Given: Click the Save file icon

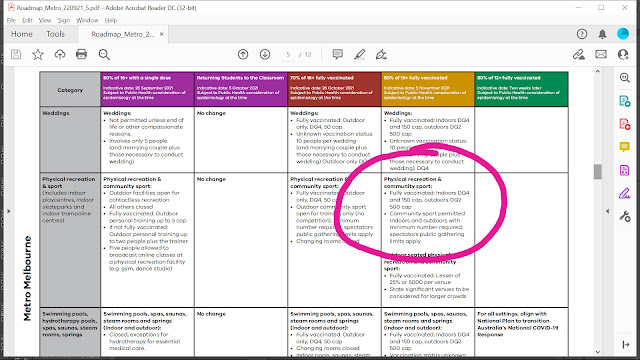Looking at the screenshot, I should coord(16,54).
